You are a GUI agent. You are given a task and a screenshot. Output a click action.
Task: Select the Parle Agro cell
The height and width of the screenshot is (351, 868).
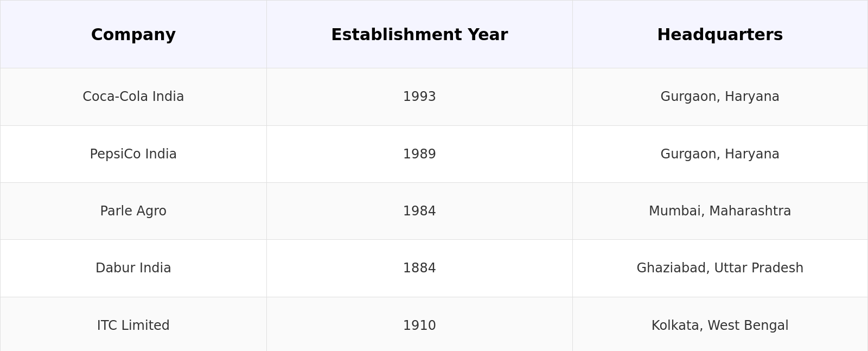[133, 211]
